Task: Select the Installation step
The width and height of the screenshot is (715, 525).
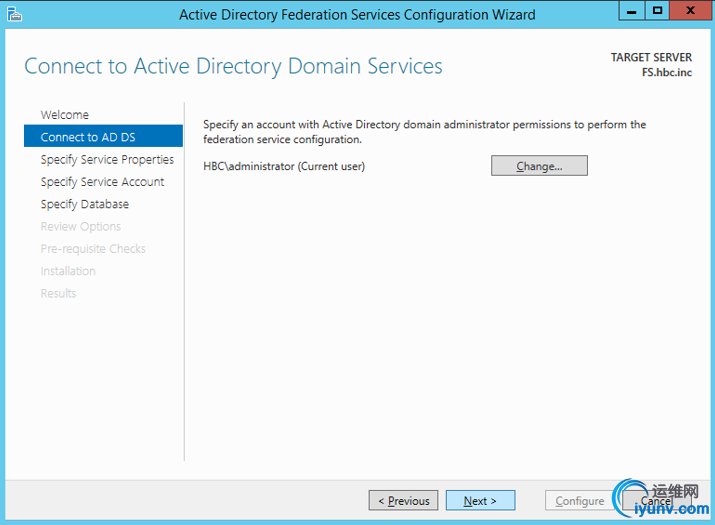Action: pyautogui.click(x=68, y=271)
